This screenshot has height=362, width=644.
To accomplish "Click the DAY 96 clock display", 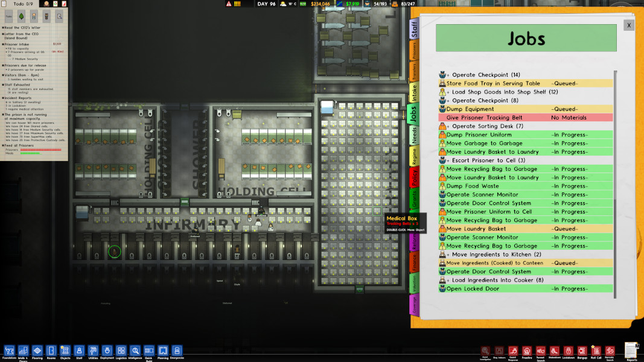I will click(x=266, y=4).
